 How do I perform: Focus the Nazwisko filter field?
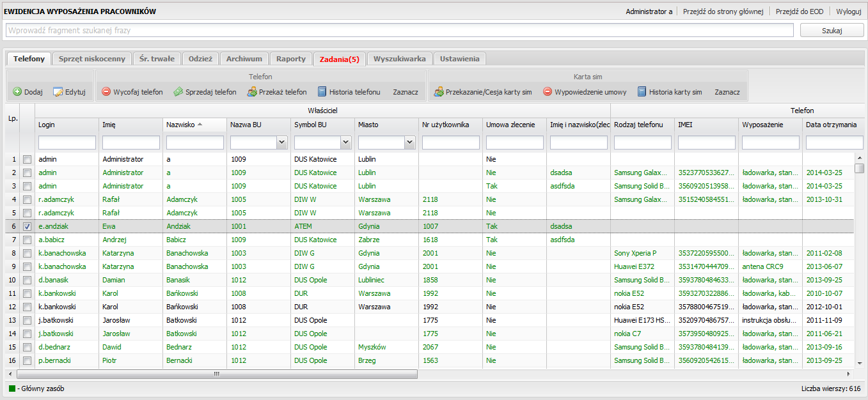point(195,142)
